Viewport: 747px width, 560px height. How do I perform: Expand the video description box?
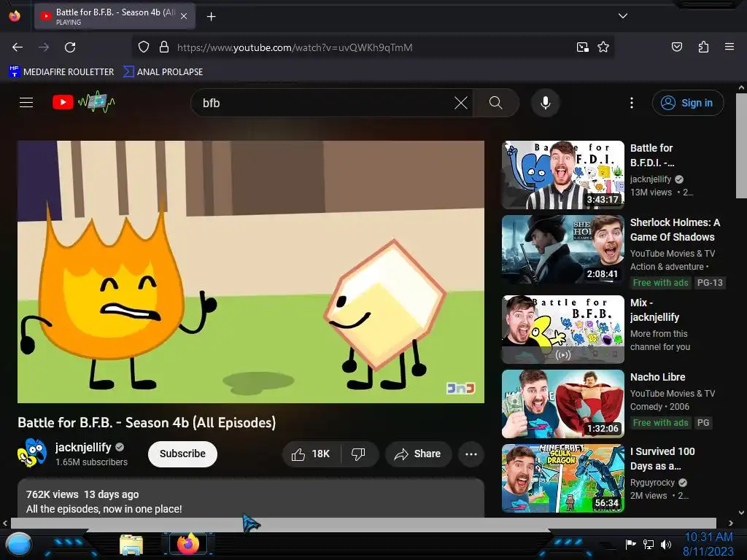pos(251,498)
